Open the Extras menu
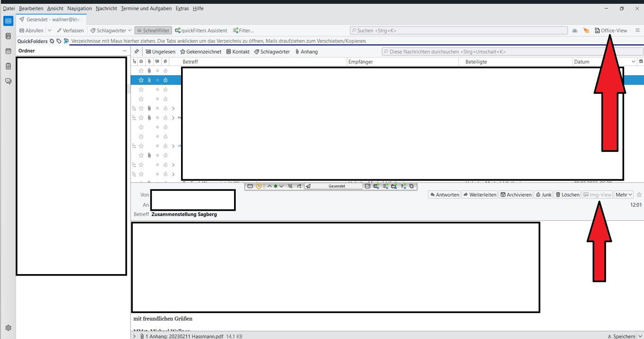The height and width of the screenshot is (339, 644). 182,9
